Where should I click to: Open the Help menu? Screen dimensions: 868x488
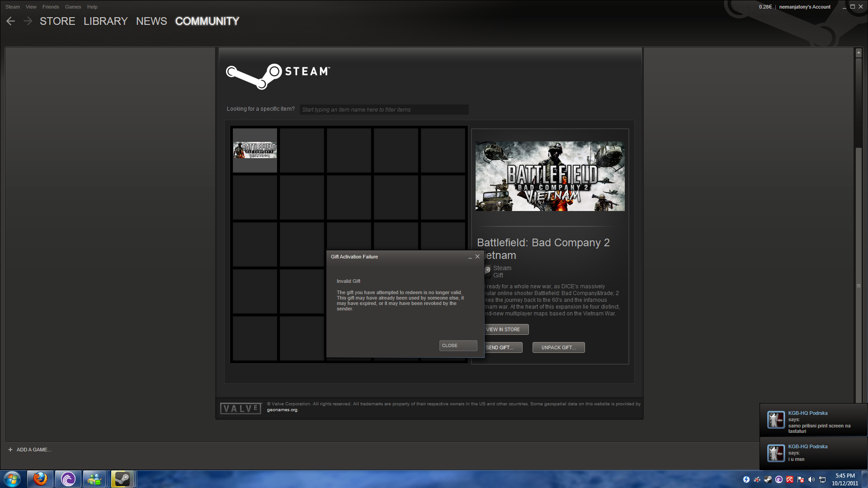coord(92,7)
